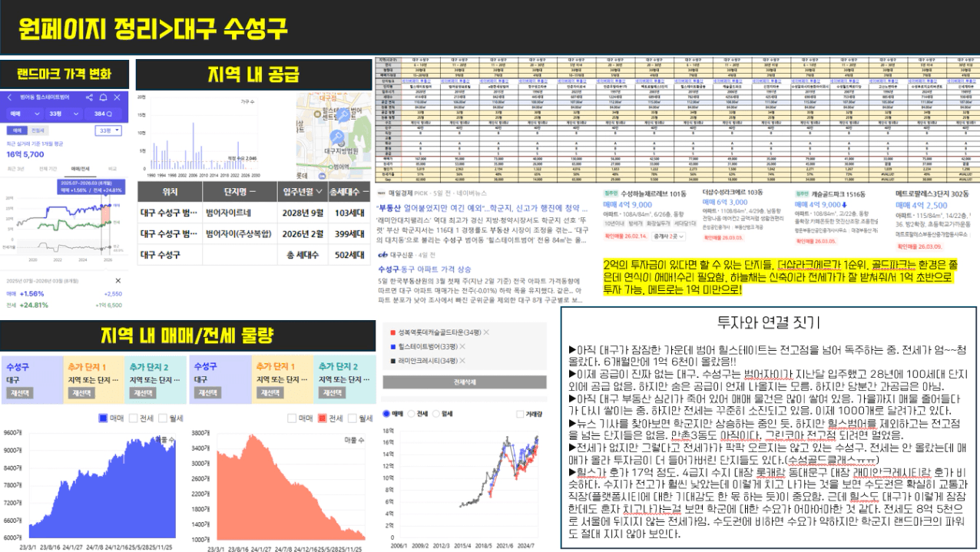Select the 전세 radio on comparison chart
Image resolution: width=980 pixels, height=552 pixels.
[x=410, y=413]
